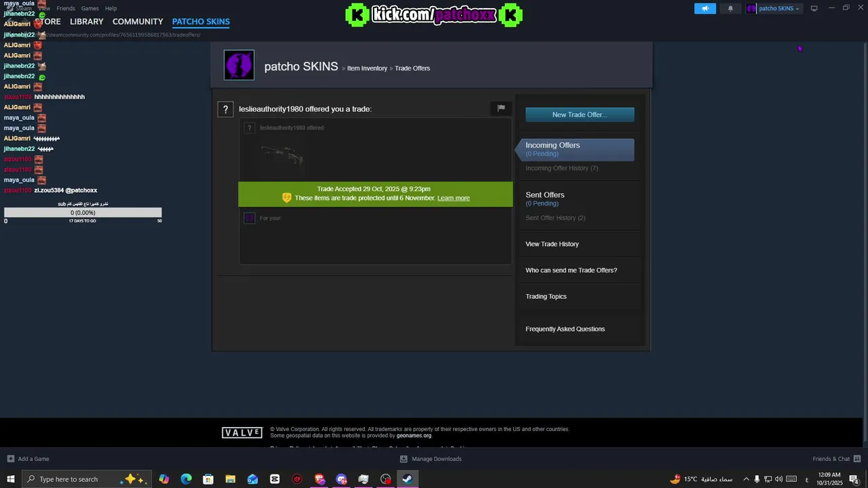Open Copilot from the taskbar
868x488 pixels.
tap(164, 479)
